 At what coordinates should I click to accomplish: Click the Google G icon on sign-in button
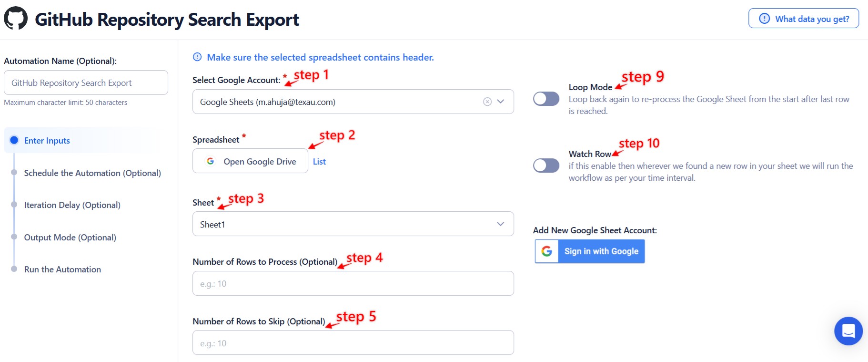[x=547, y=251]
